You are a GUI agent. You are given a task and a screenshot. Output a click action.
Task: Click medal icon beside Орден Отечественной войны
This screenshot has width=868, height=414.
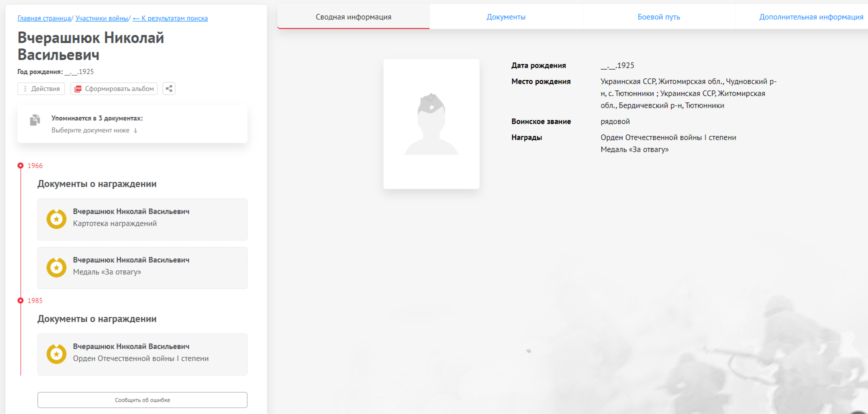[x=56, y=354]
